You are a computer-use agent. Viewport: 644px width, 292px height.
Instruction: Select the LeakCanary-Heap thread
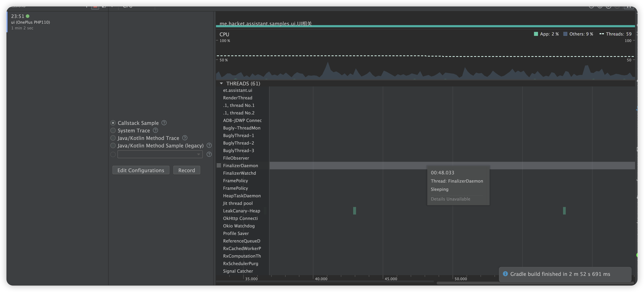pyautogui.click(x=241, y=211)
